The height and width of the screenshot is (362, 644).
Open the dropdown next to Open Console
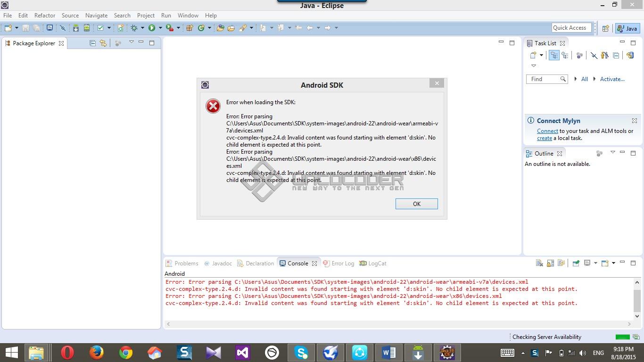(613, 263)
